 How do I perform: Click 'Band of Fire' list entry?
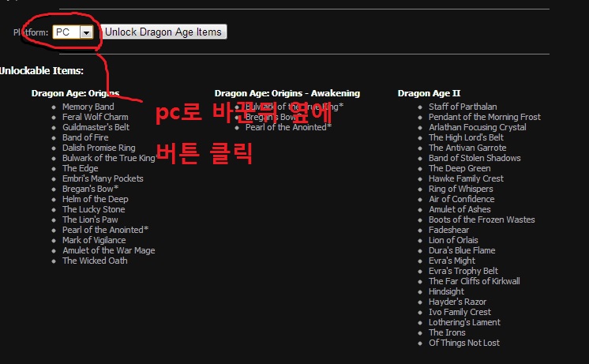click(x=85, y=137)
